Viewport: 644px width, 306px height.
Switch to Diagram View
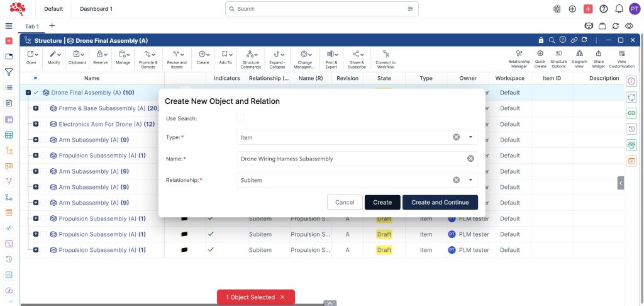coord(579,59)
